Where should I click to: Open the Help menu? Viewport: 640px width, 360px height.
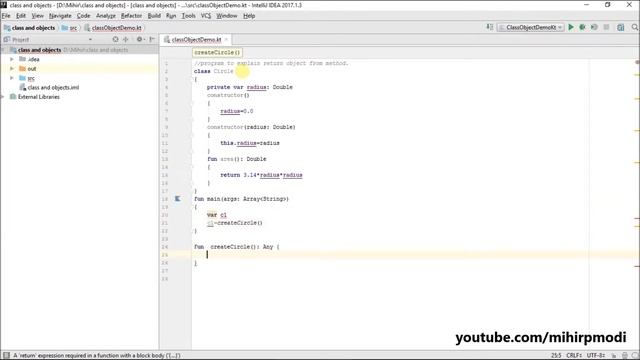click(x=249, y=16)
